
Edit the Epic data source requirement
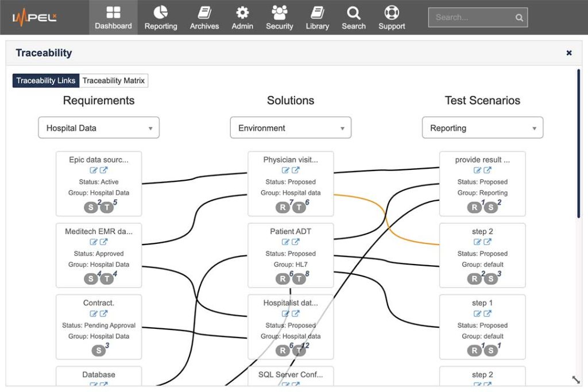coord(94,170)
